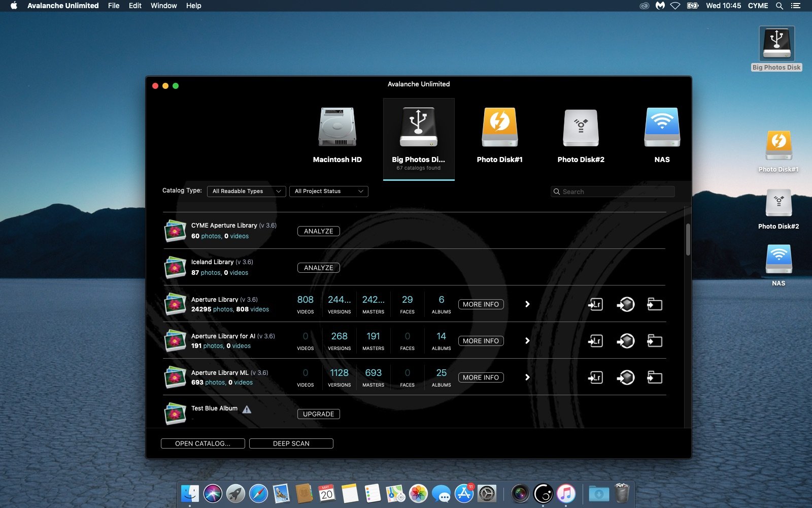Click folder export icon for Aperture Library for AI
Viewport: 812px width, 508px height.
pos(655,341)
